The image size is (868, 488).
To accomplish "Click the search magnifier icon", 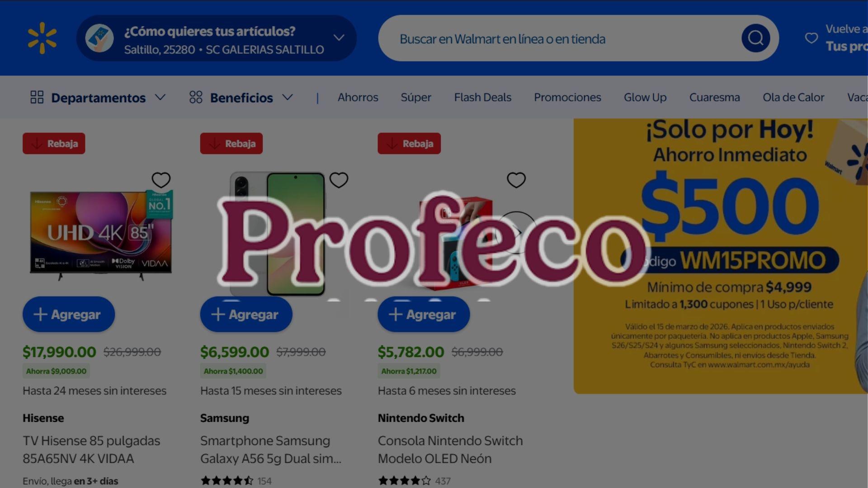I will pyautogui.click(x=755, y=38).
